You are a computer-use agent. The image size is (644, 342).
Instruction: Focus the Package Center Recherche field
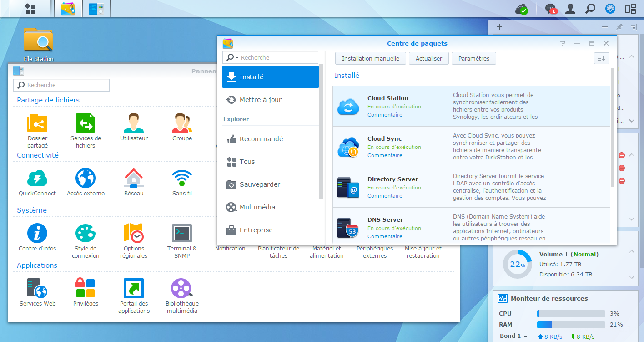tap(271, 57)
